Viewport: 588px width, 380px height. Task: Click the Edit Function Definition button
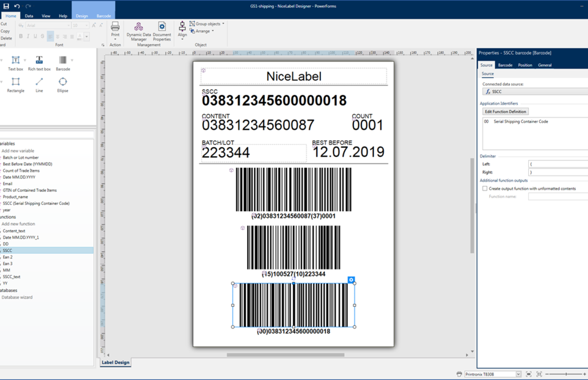(505, 111)
